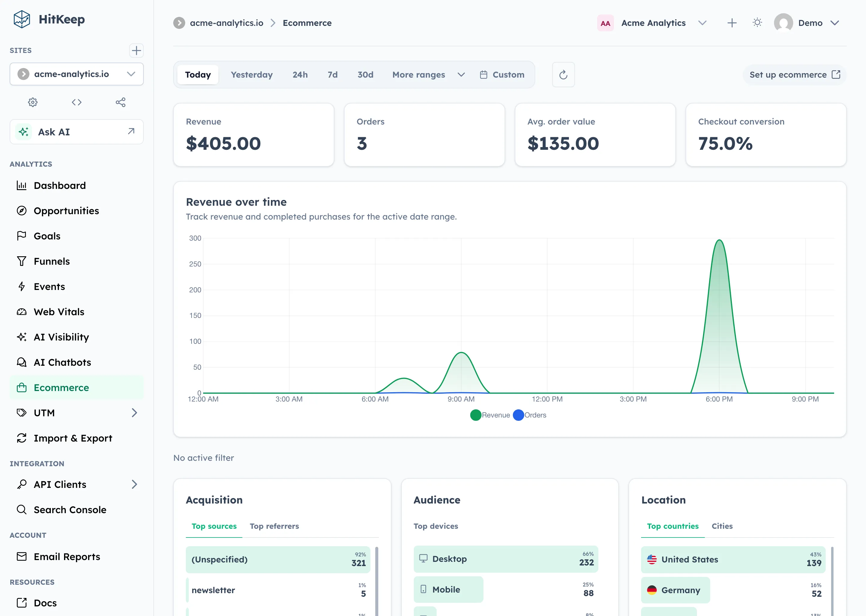The image size is (866, 616).
Task: Add a new site with plus icon
Action: 136,51
